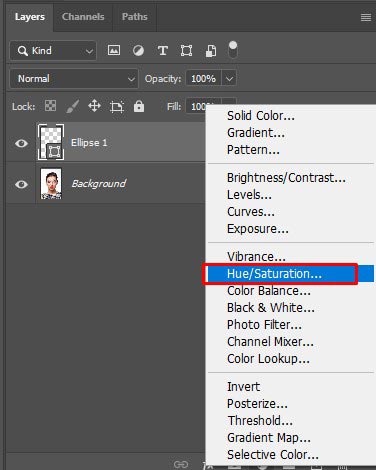Screen dimensions: 376x470
Task: Click the lock all padlock icon
Action: click(x=139, y=106)
